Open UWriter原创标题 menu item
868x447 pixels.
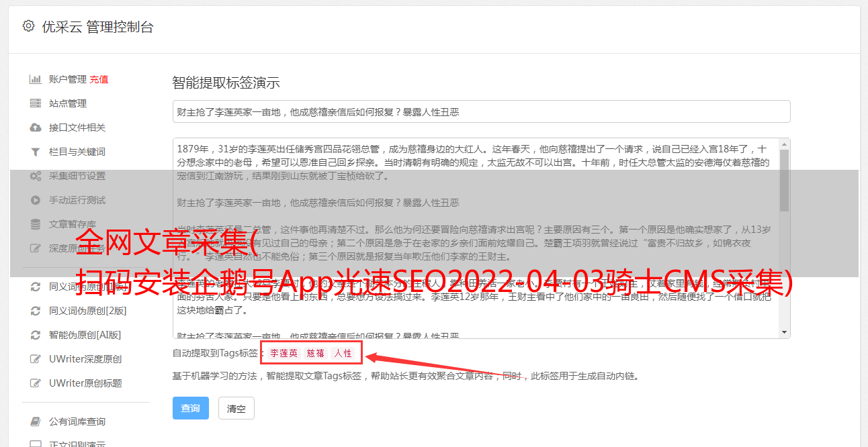(x=85, y=383)
